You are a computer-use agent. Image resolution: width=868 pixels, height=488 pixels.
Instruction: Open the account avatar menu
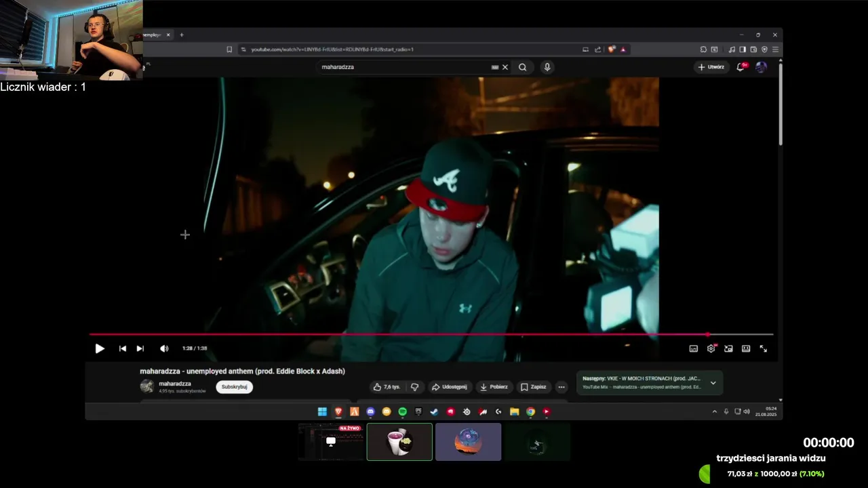click(x=762, y=67)
